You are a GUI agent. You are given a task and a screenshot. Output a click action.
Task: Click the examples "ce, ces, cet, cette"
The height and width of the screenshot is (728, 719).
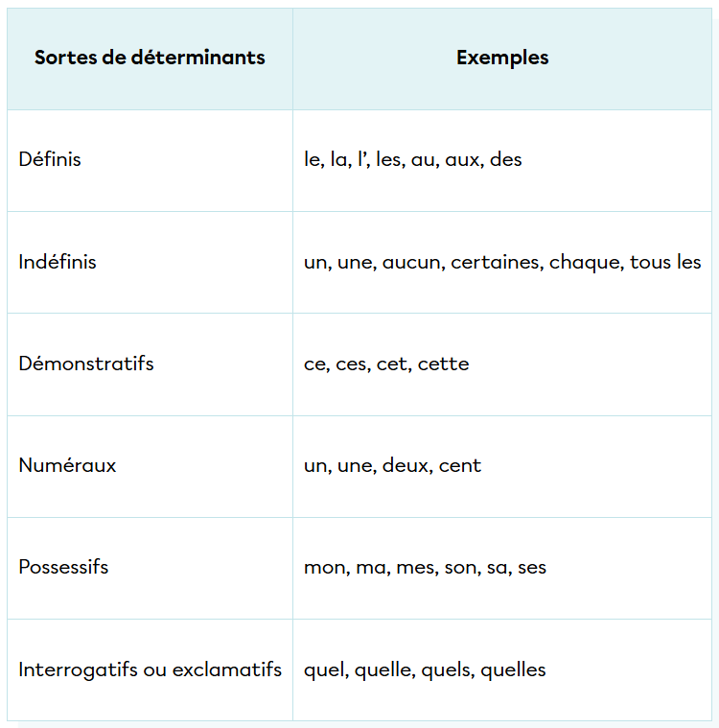[x=386, y=364]
